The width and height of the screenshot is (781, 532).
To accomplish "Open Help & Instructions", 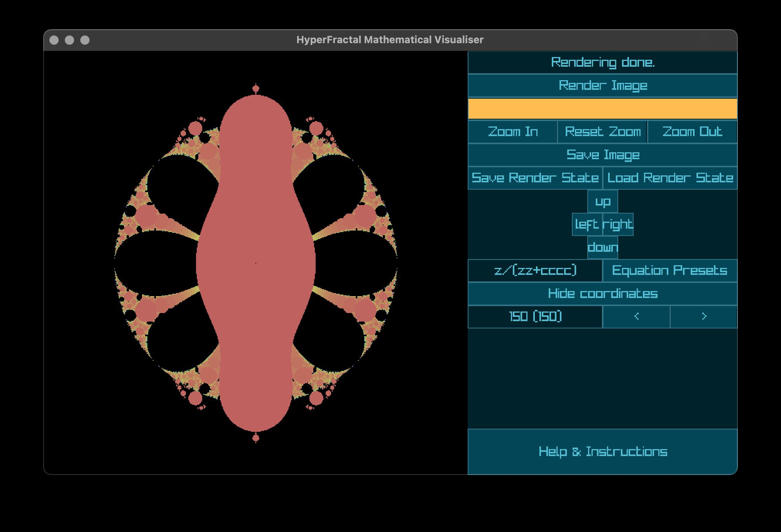I will tap(602, 451).
